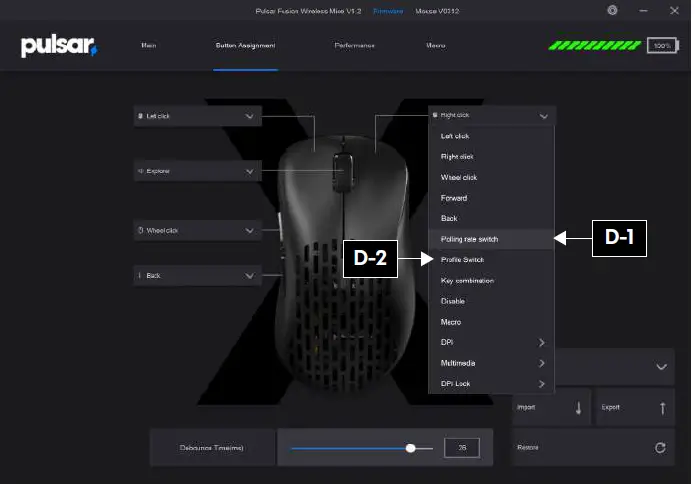Click the Debounce Time(ms) label
The width and height of the screenshot is (695, 487).
213,450
